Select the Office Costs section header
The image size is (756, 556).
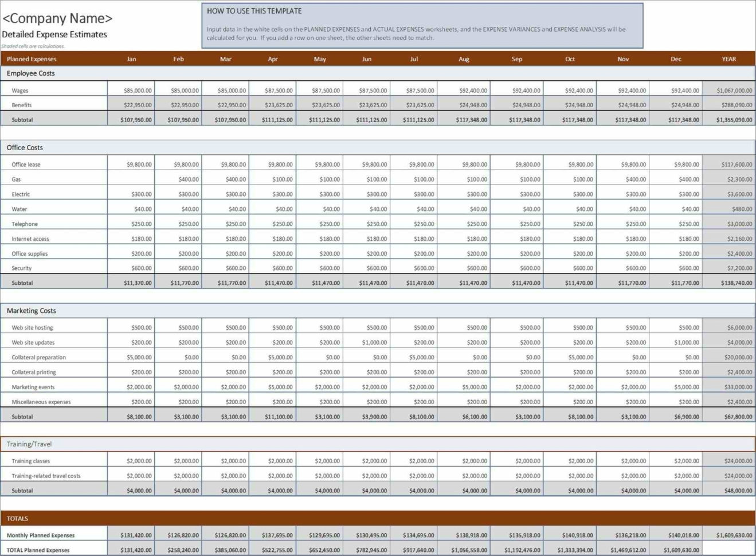24,147
